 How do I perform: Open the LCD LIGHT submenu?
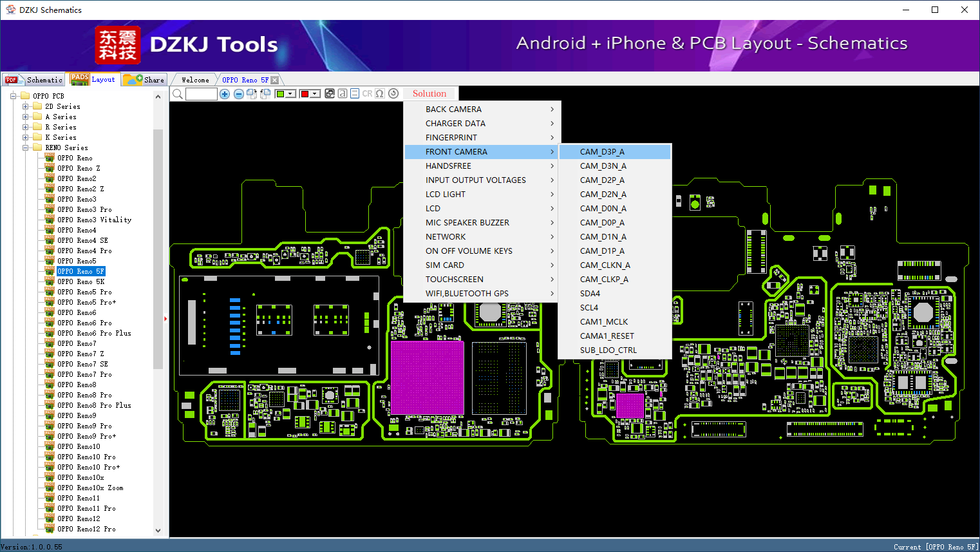483,195
